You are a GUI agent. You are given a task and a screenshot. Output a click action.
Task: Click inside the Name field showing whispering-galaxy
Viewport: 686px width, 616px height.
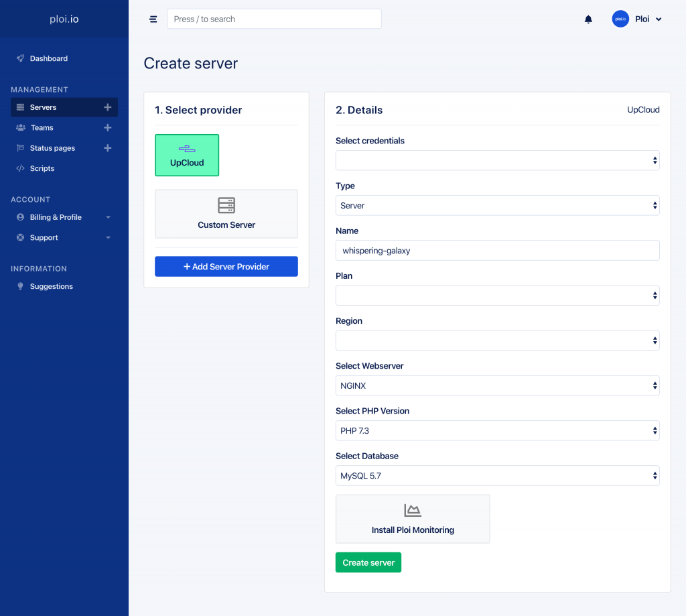tap(497, 250)
